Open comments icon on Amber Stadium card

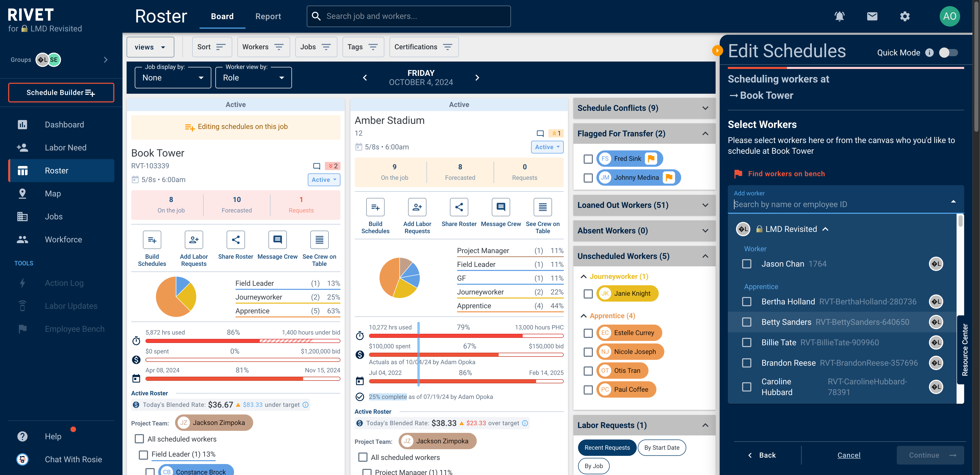pos(540,133)
